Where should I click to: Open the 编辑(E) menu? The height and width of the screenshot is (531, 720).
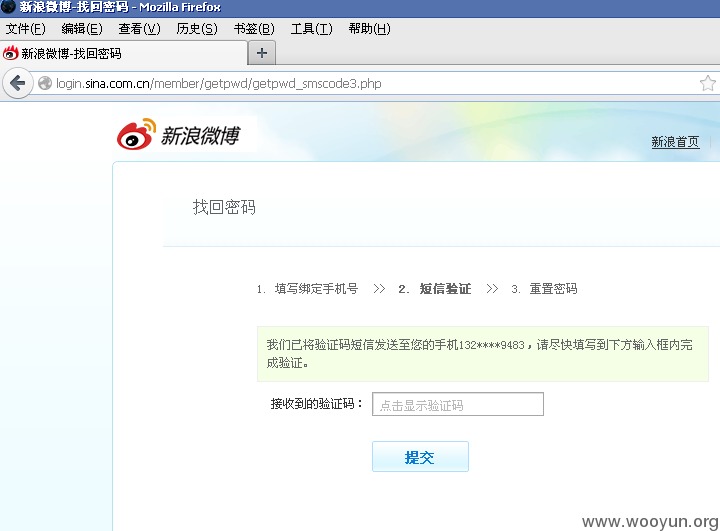click(82, 29)
